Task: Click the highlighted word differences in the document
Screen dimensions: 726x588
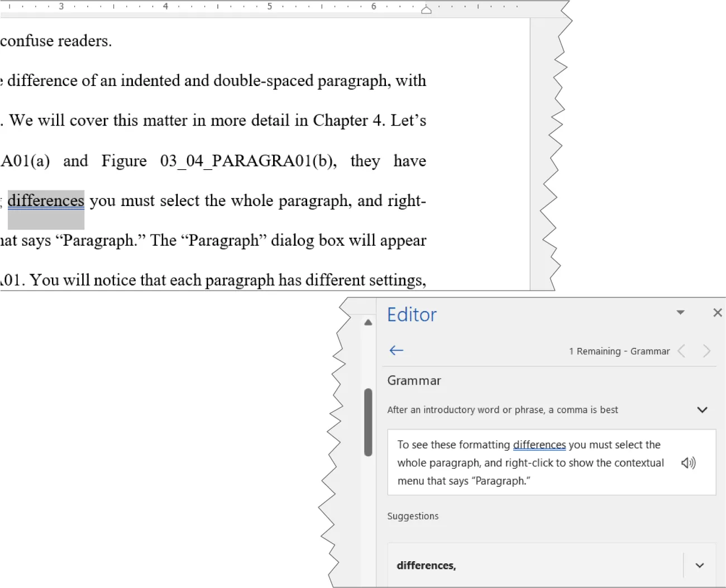Action: tap(46, 200)
